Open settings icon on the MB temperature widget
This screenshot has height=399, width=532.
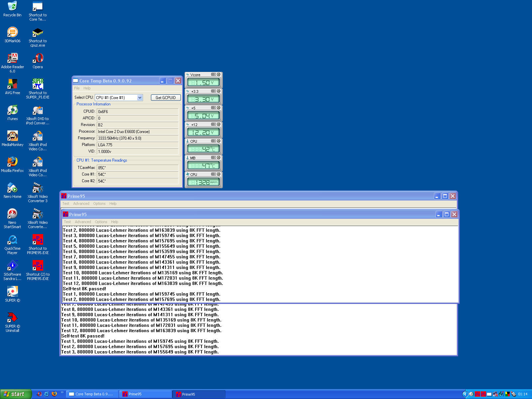(213, 158)
